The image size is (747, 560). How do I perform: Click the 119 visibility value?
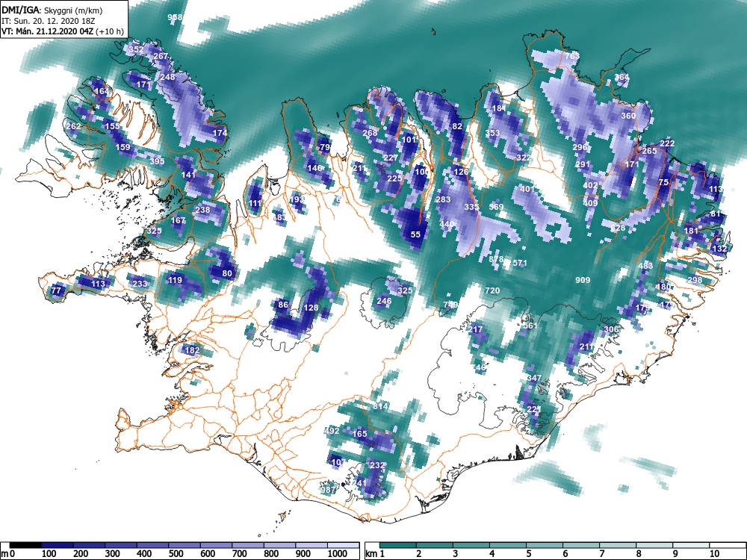(175, 280)
